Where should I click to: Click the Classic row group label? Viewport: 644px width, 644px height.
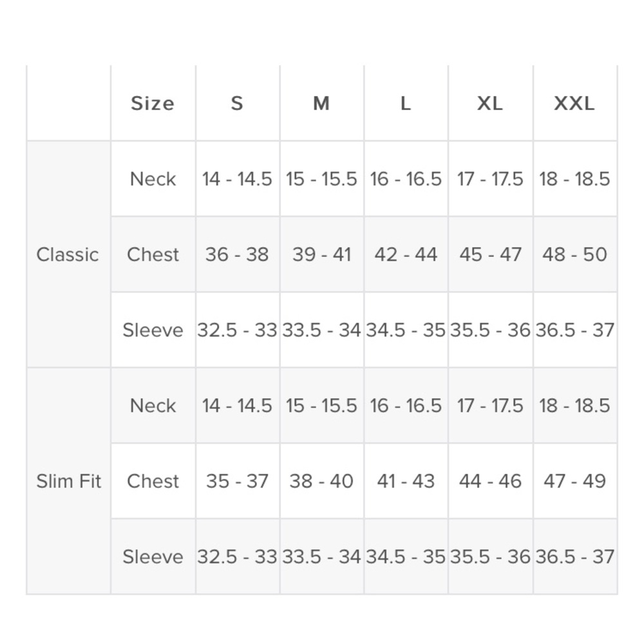[68, 254]
